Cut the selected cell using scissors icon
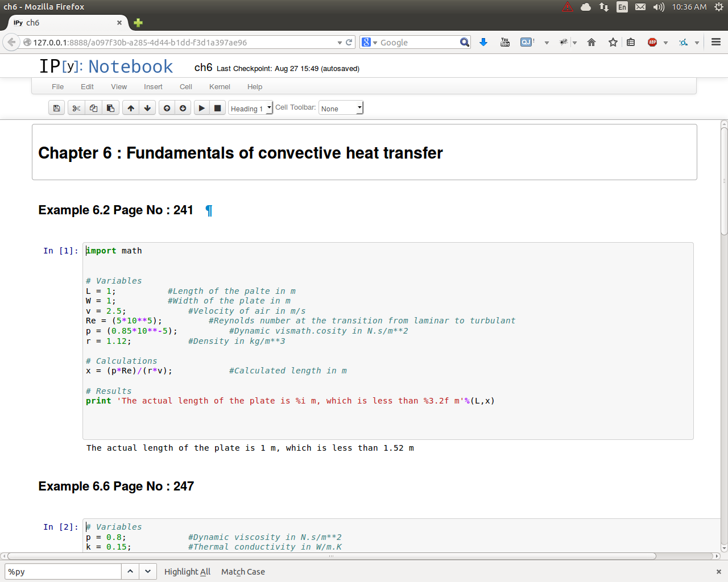This screenshot has width=728, height=582. (76, 108)
